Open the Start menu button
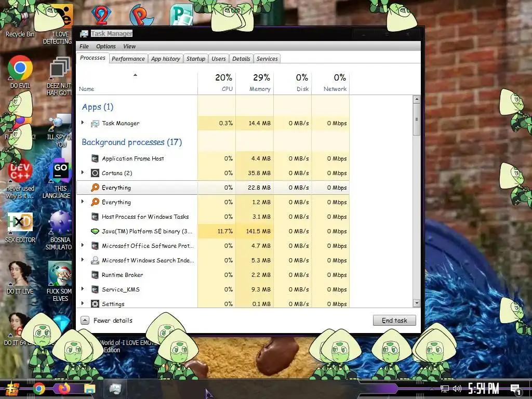 12,389
